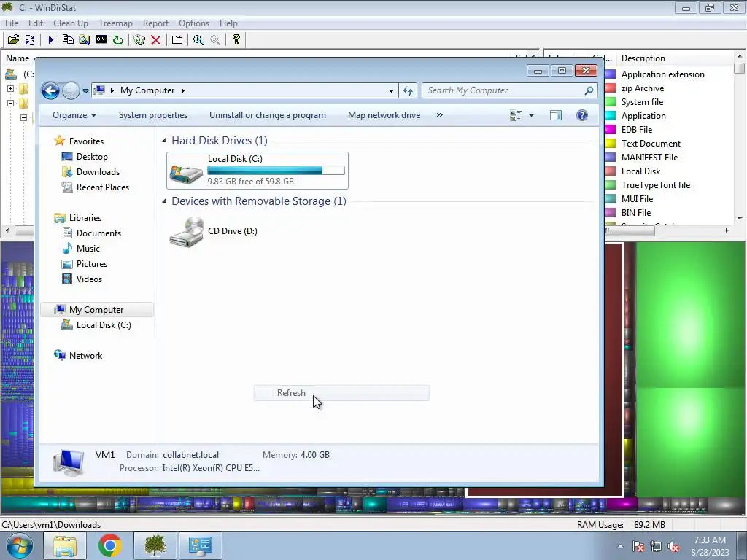Click the Zoom In magnifier toolbar icon
This screenshot has width=747, height=560.
click(x=198, y=39)
